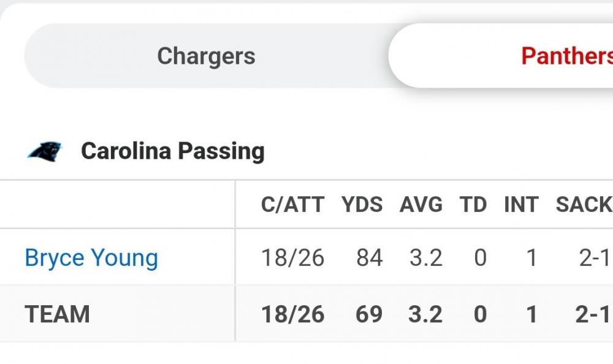This screenshot has height=364, width=613.
Task: Click the TEAM row sack value 2-1
Action: 593,314
